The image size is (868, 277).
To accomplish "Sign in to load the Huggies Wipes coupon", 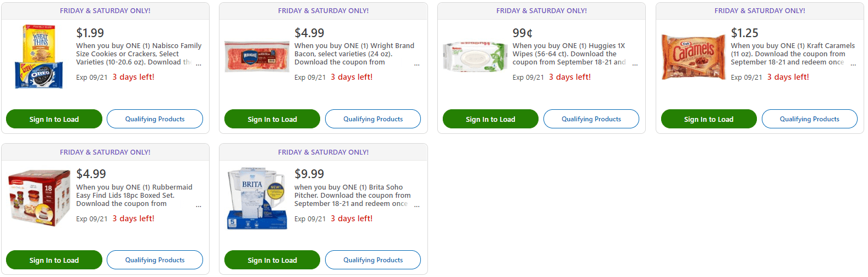I will [x=490, y=119].
